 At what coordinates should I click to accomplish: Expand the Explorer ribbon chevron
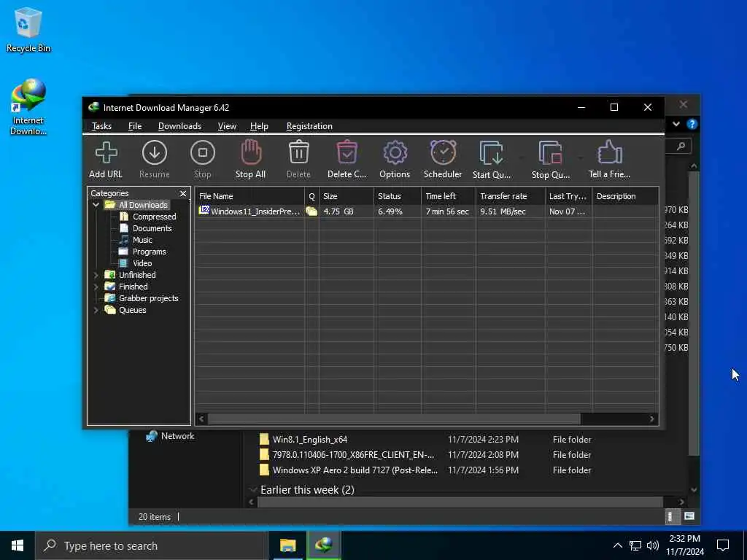(x=676, y=124)
